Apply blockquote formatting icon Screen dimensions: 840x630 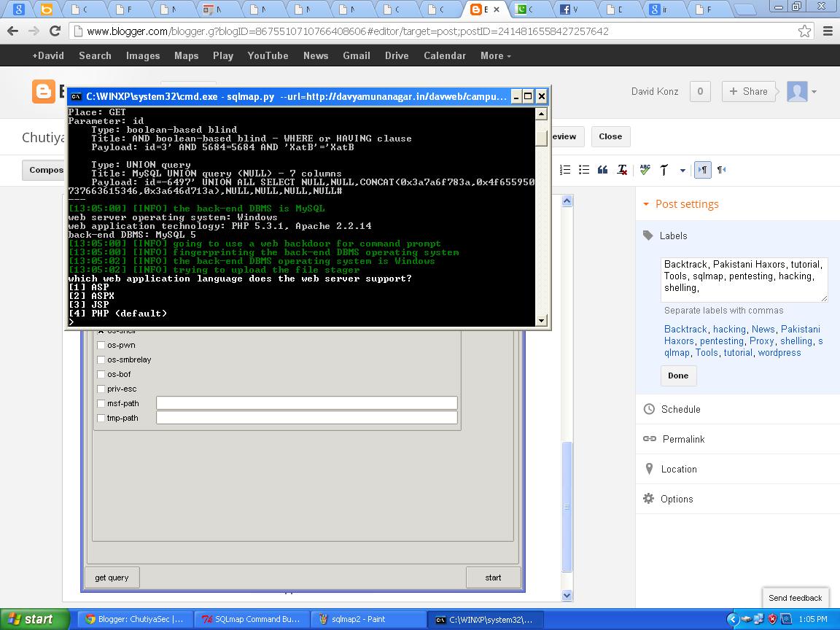603,170
